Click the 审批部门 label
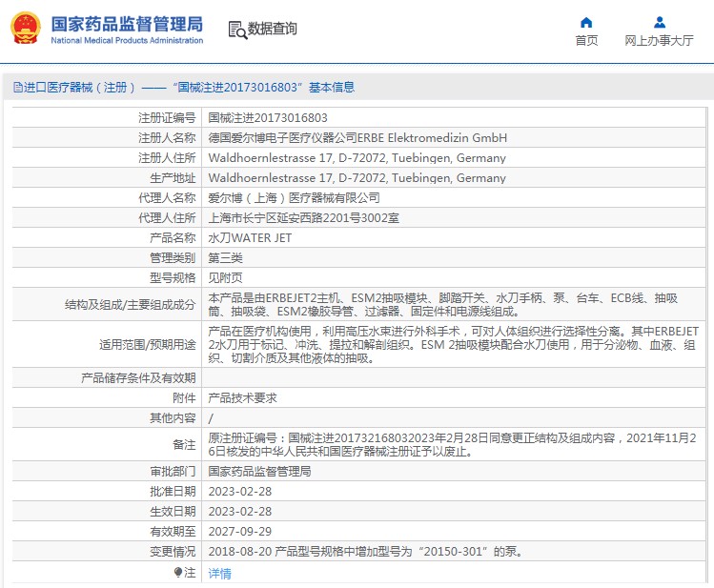The image size is (714, 588). coord(173,472)
